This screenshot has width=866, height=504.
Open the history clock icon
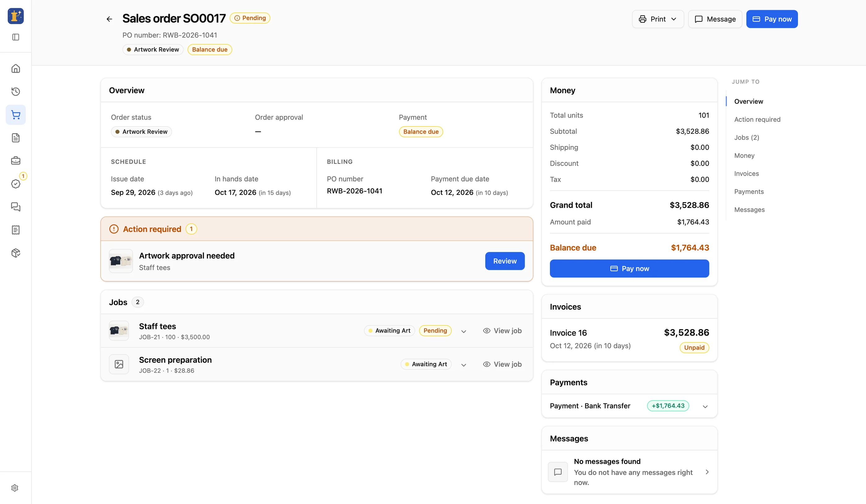point(16,92)
